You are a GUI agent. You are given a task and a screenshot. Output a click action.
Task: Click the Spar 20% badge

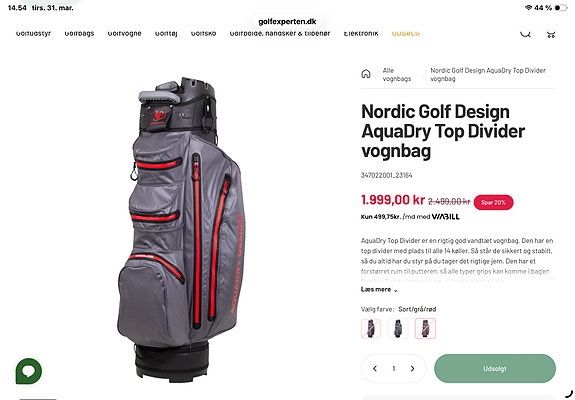[493, 202]
